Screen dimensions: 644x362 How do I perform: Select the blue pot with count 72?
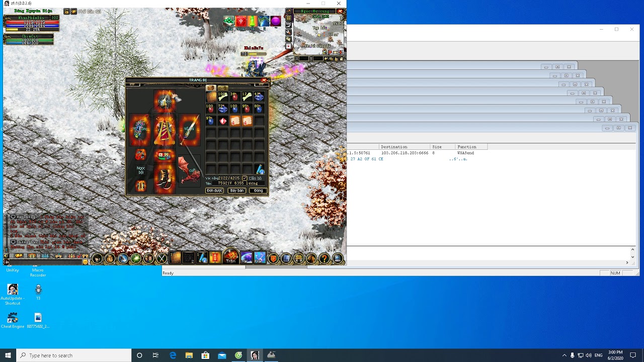click(x=222, y=109)
